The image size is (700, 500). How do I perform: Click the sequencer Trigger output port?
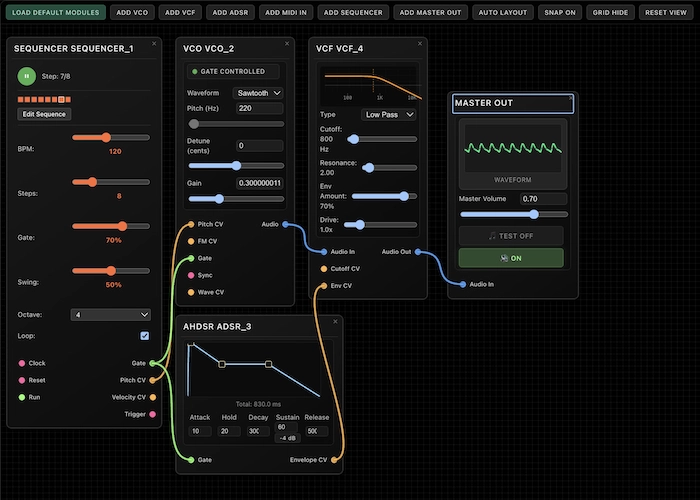153,414
